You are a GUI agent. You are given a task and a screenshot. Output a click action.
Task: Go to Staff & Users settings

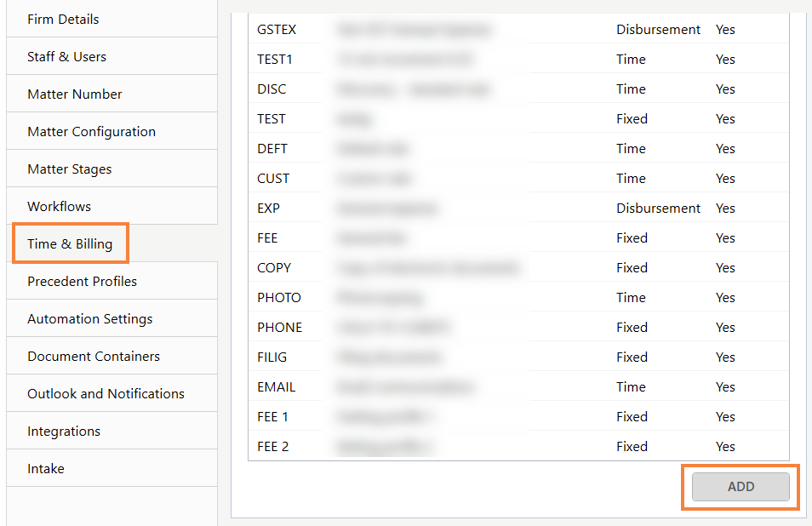[x=66, y=56]
